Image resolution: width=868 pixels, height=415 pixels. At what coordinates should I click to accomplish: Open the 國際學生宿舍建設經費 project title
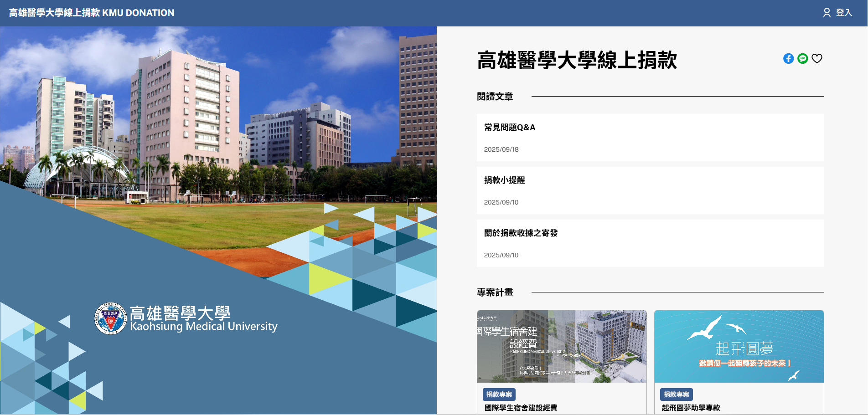[x=521, y=408]
